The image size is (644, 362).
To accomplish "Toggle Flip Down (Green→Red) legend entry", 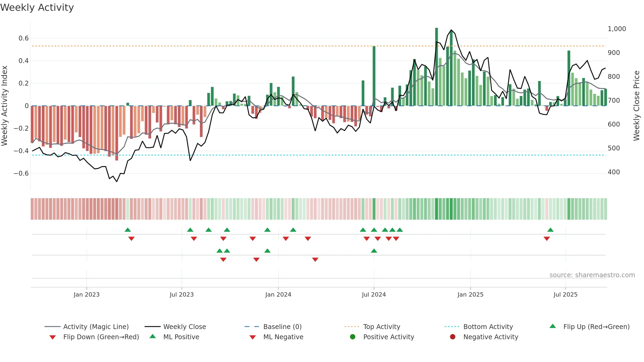I will [94, 337].
